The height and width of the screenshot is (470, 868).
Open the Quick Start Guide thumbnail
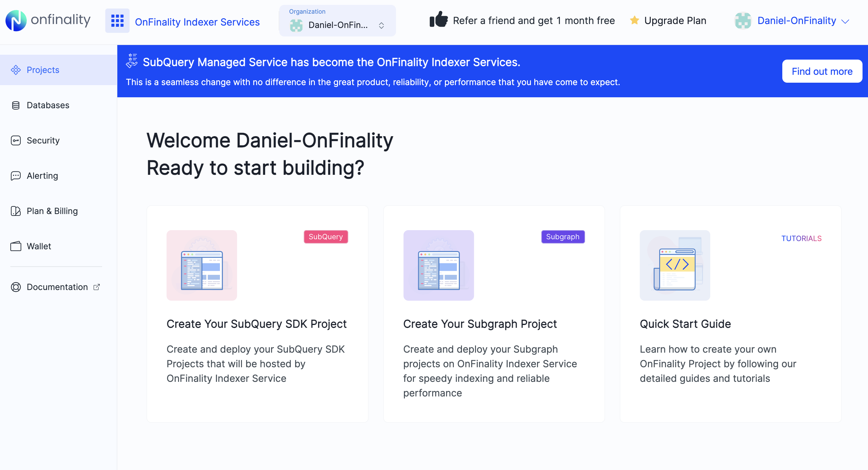tap(675, 265)
